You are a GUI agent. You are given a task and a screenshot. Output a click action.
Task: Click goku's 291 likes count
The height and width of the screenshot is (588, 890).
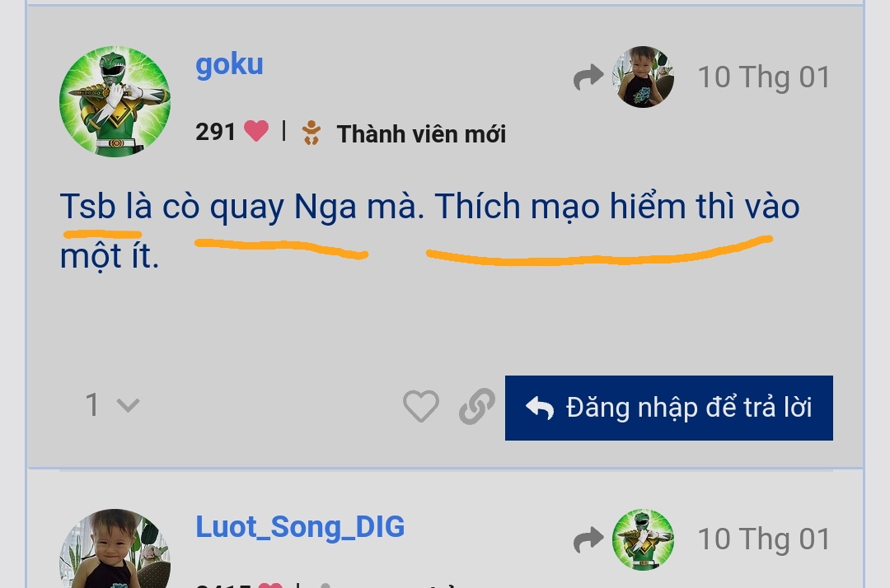click(x=215, y=132)
